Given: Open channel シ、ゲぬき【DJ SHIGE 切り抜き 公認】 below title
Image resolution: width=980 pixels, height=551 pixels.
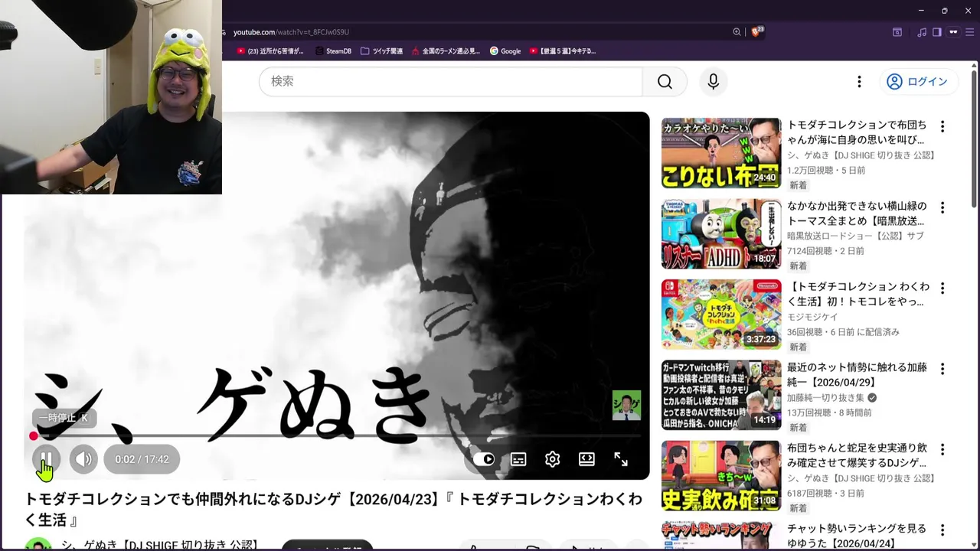Looking at the screenshot, I should coord(158,545).
